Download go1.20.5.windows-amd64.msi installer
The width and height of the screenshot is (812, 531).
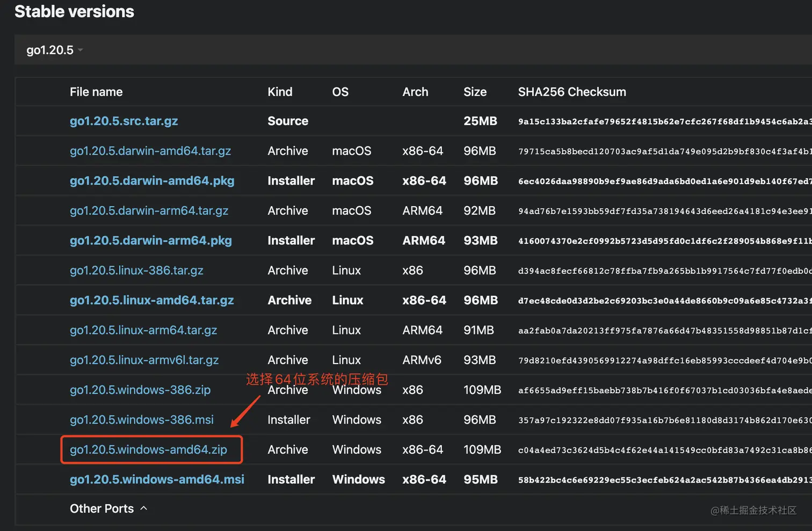click(x=157, y=479)
